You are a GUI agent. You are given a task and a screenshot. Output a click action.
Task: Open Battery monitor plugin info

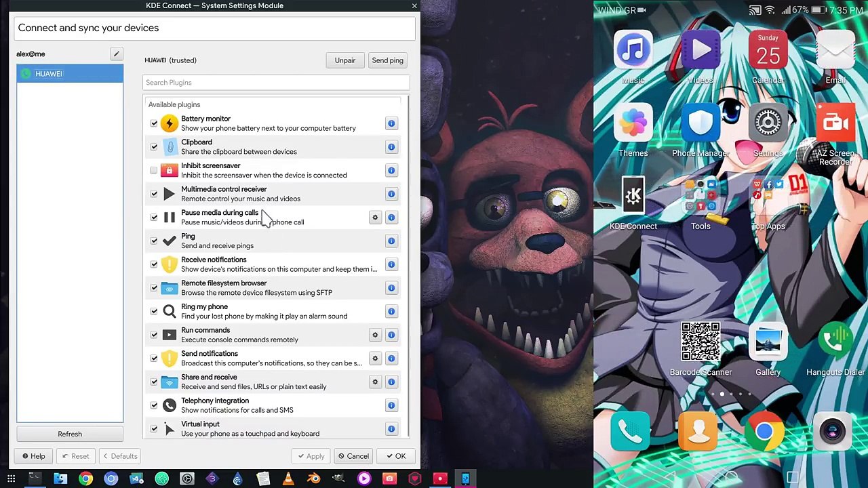[391, 123]
